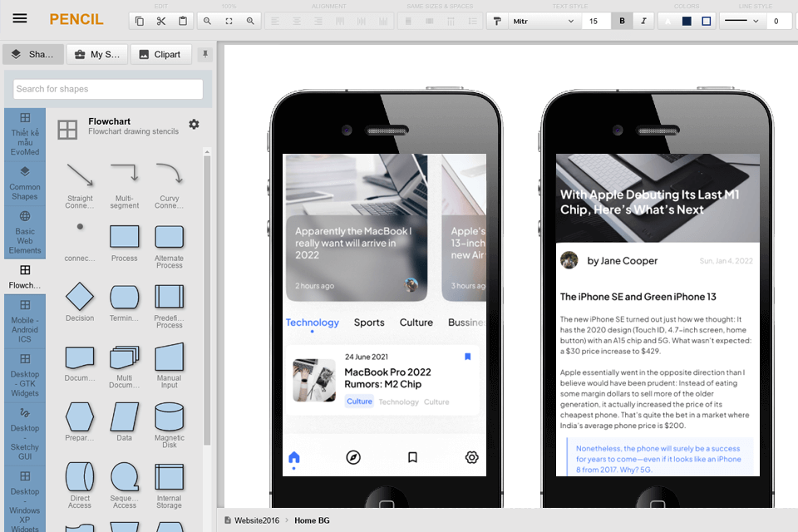Open the hamburger main menu
This screenshot has height=532, width=798.
pos(20,19)
